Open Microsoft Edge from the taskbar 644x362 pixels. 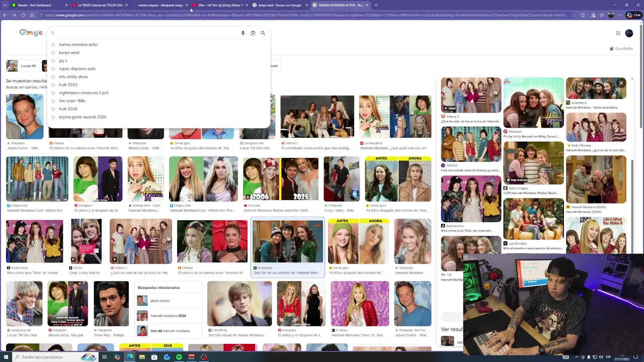(x=130, y=357)
